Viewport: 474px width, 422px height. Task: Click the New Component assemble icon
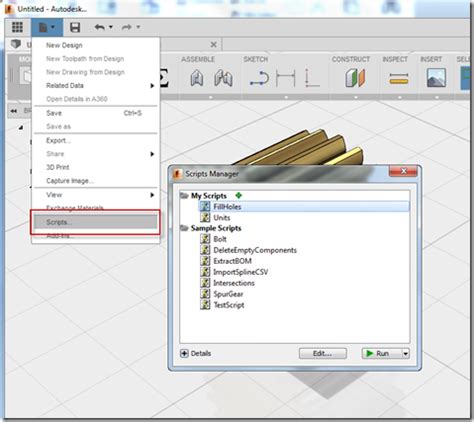tap(197, 78)
